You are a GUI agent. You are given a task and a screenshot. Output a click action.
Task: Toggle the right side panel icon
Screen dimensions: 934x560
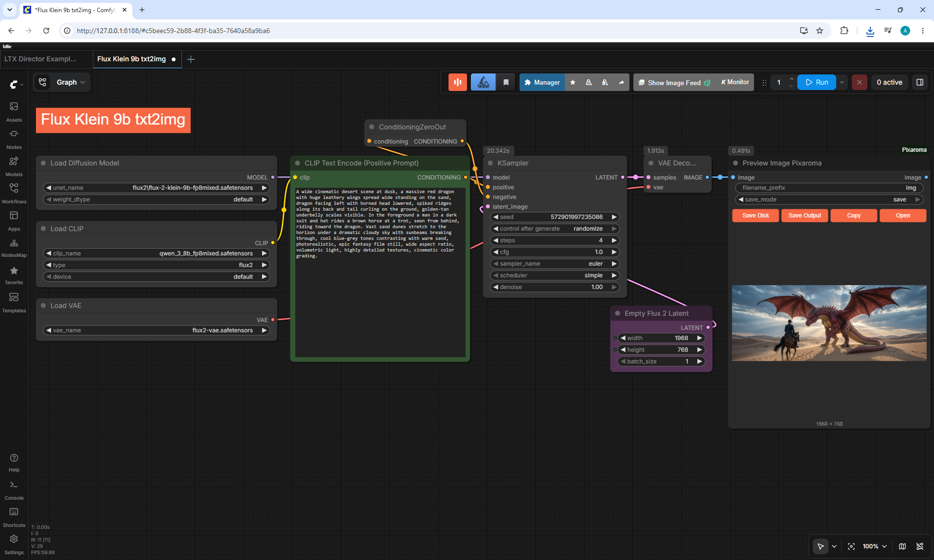pyautogui.click(x=920, y=82)
